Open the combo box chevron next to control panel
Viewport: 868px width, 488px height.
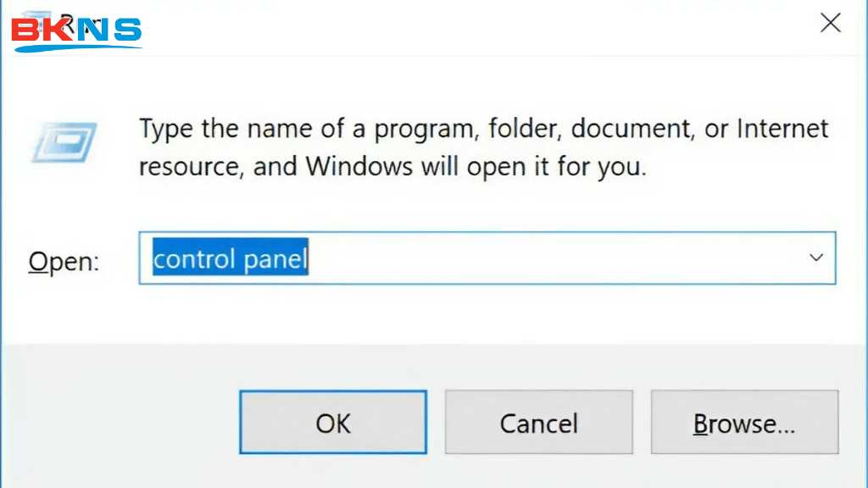point(815,258)
